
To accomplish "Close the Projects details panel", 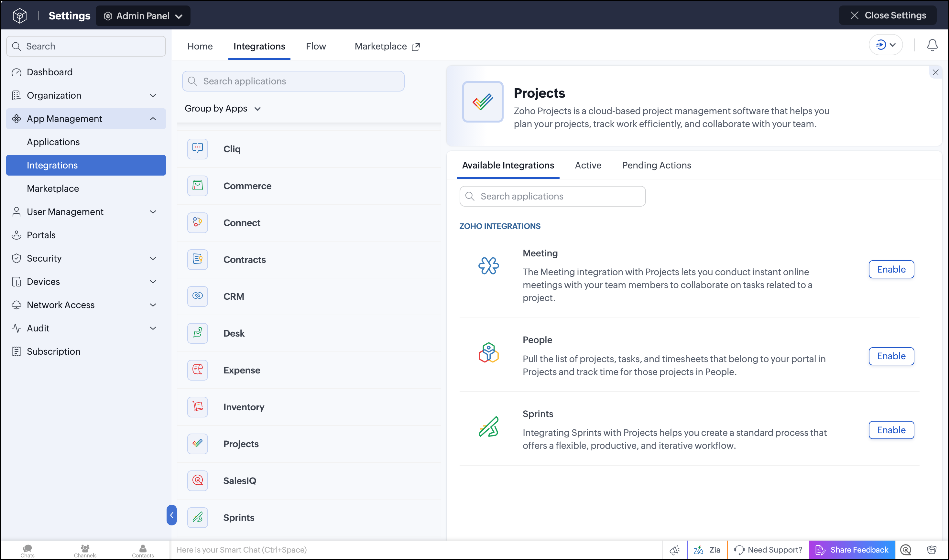I will click(935, 72).
